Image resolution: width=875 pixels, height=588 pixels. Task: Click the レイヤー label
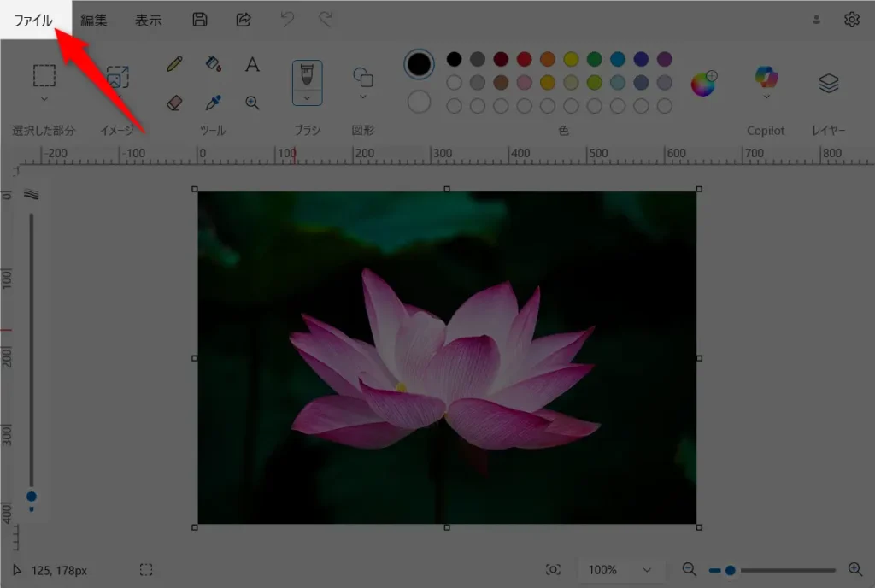pos(829,131)
